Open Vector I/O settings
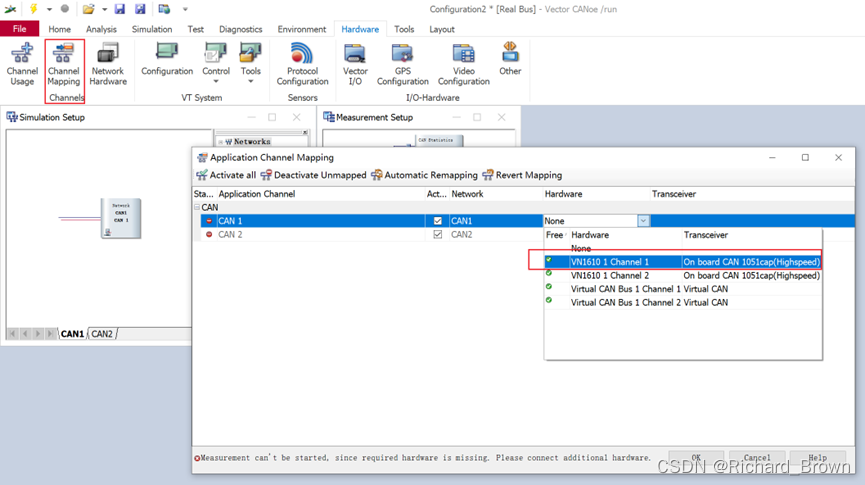 point(355,65)
